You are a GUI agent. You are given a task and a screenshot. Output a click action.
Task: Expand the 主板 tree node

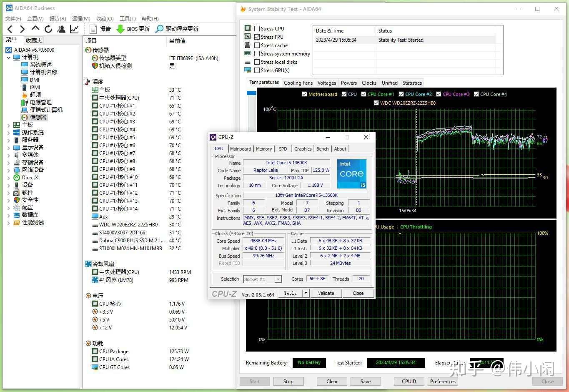click(9, 125)
